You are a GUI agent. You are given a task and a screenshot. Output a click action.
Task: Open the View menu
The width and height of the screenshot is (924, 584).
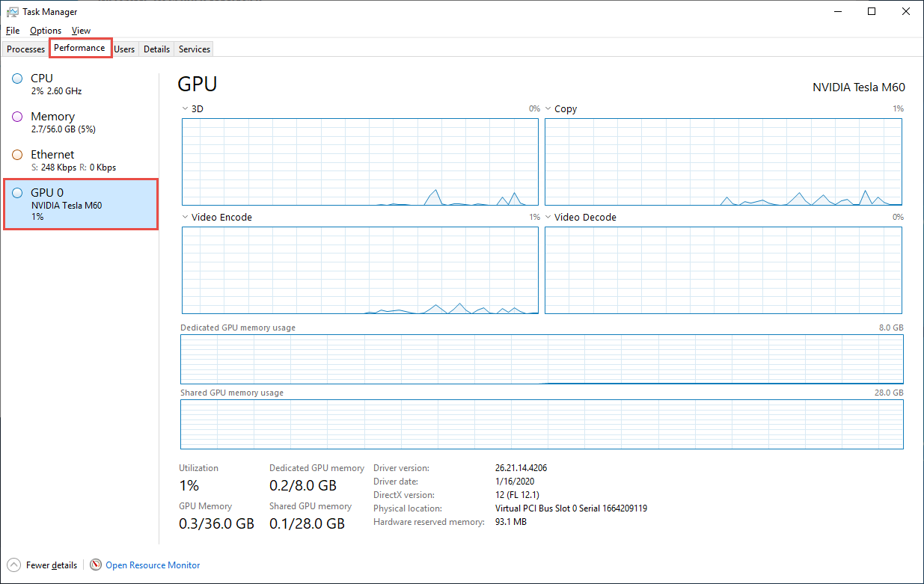[81, 31]
